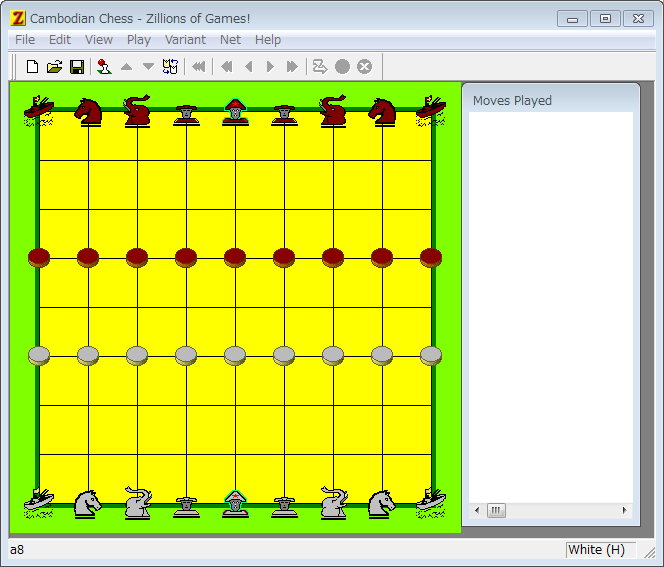
Task: Select the center red pawn disc
Action: pyautogui.click(x=235, y=258)
